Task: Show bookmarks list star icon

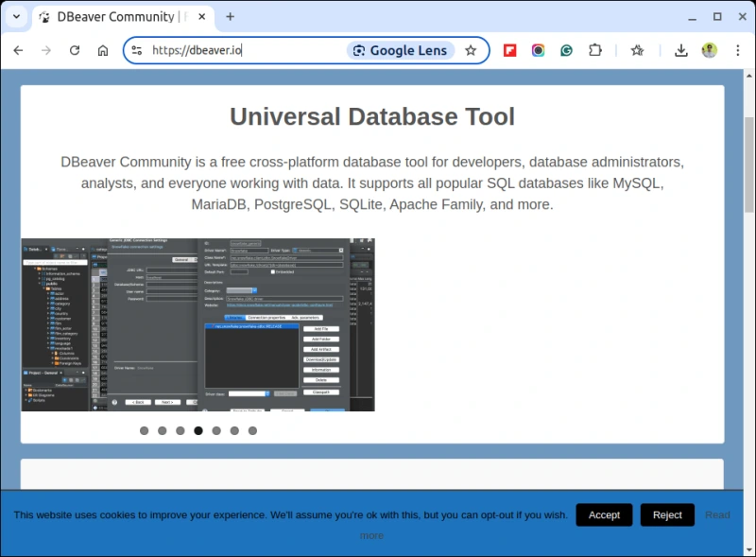Action: [637, 50]
